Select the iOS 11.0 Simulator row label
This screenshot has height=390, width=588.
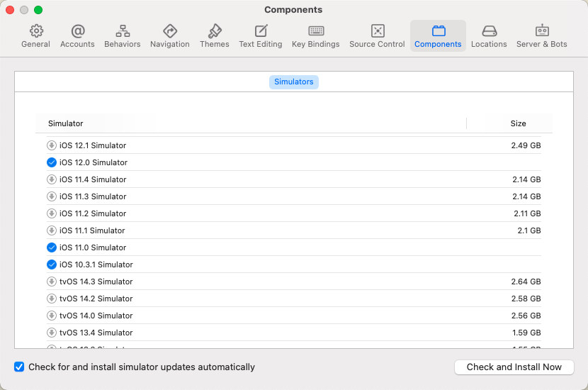click(x=93, y=247)
